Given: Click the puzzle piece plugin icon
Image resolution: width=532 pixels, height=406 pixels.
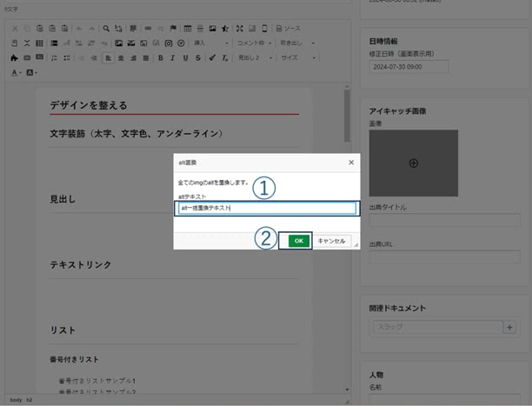Looking at the screenshot, I should [14, 58].
